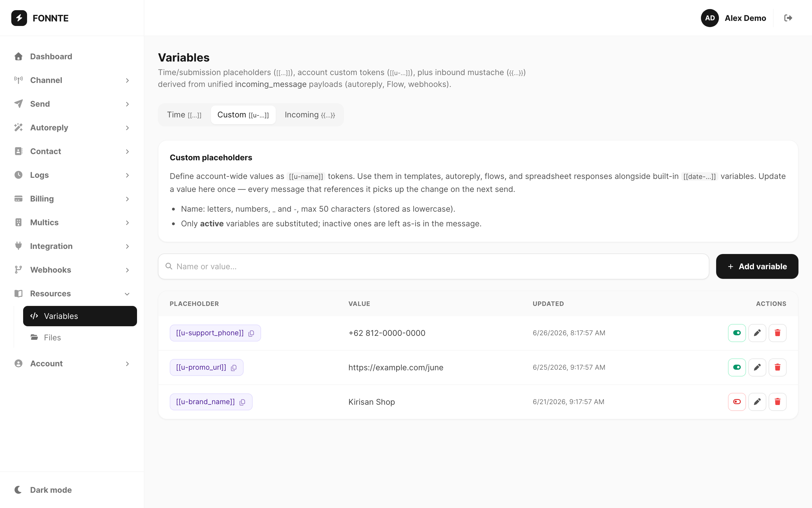Click the Add variable button
Viewport: 812px width, 508px height.
[757, 266]
